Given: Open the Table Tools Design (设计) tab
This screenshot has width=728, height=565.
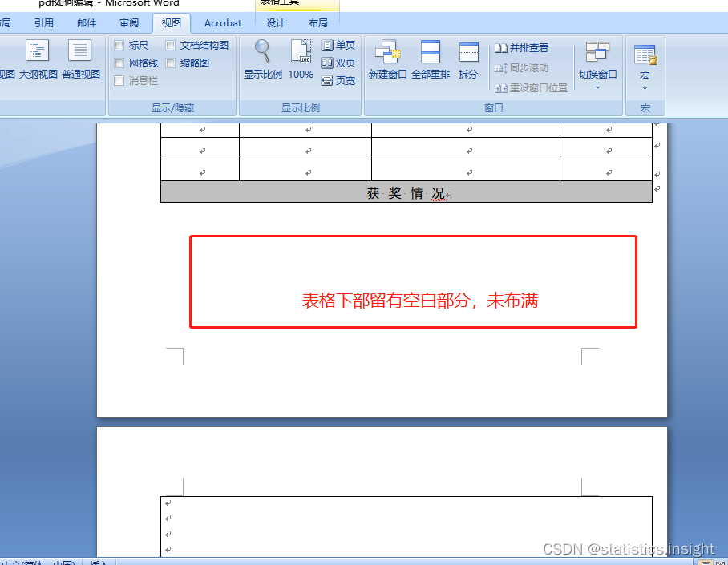Looking at the screenshot, I should click(x=276, y=22).
